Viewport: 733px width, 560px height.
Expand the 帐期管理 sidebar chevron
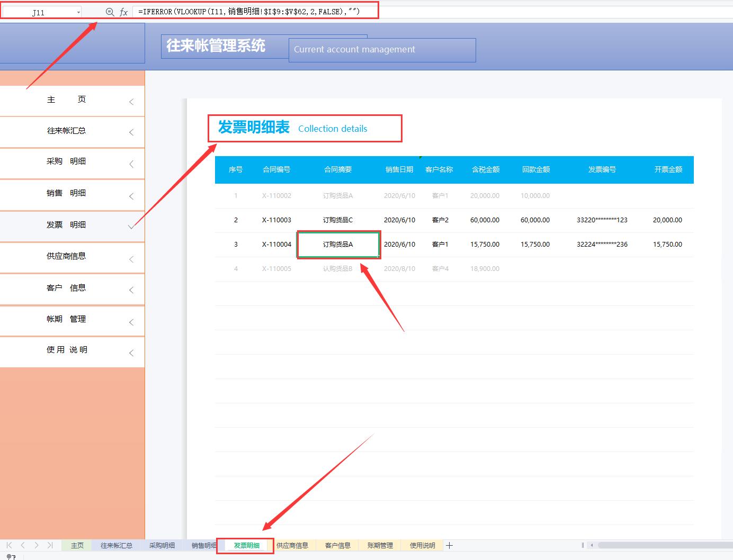[131, 322]
